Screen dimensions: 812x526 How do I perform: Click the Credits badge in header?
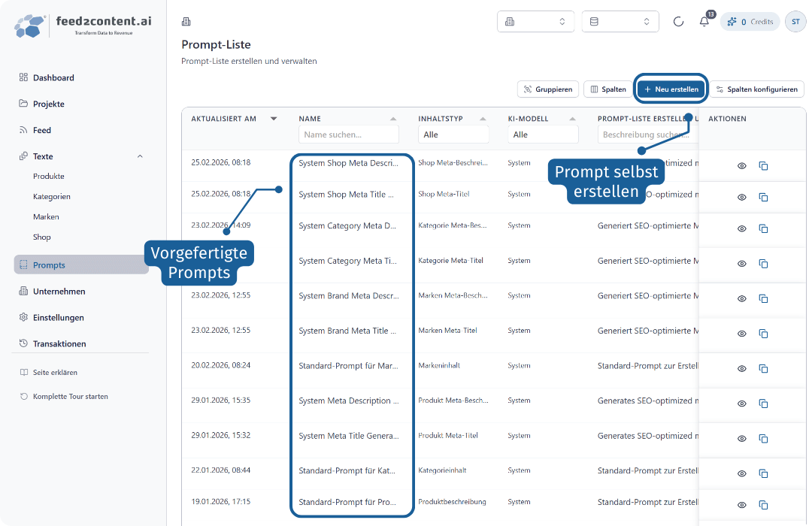750,22
